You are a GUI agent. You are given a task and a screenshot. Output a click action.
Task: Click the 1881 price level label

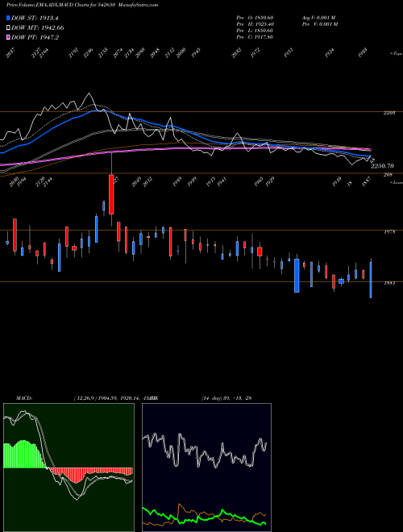[x=389, y=283]
